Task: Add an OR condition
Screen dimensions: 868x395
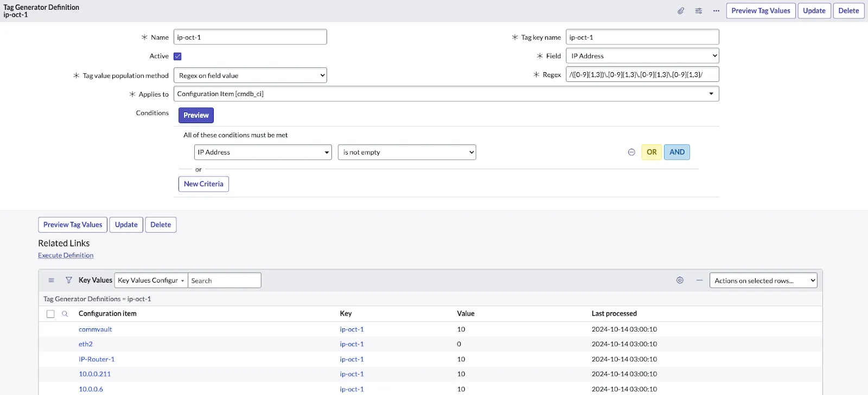Action: click(x=652, y=152)
